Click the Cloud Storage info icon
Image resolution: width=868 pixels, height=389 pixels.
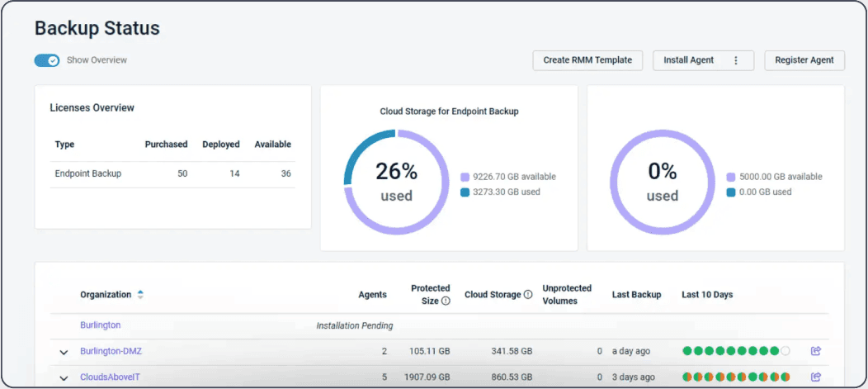528,295
